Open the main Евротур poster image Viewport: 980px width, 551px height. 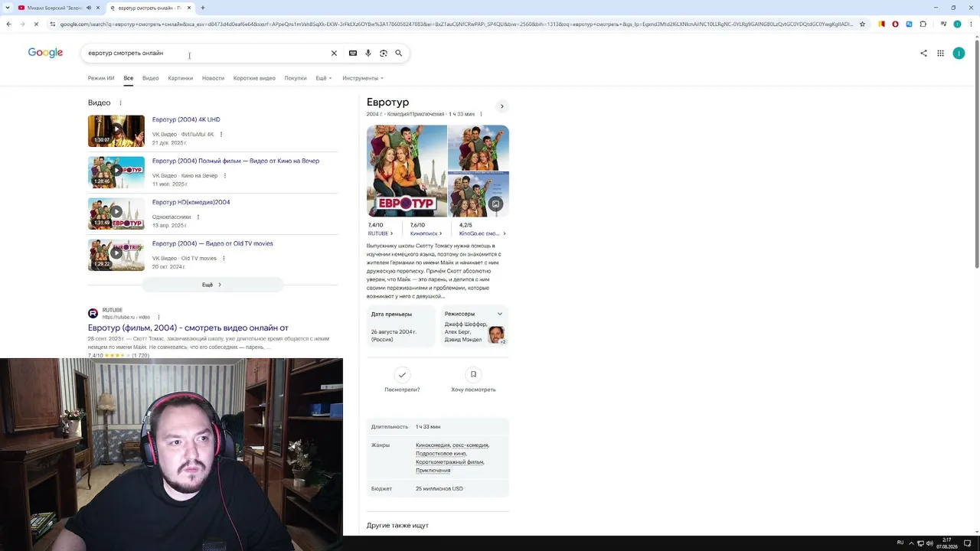(407, 171)
